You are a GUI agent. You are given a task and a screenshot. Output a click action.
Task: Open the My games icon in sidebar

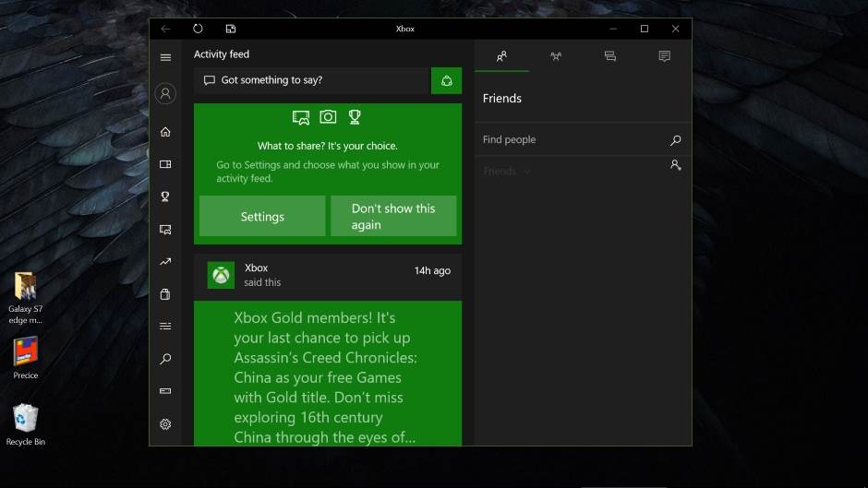(x=165, y=164)
